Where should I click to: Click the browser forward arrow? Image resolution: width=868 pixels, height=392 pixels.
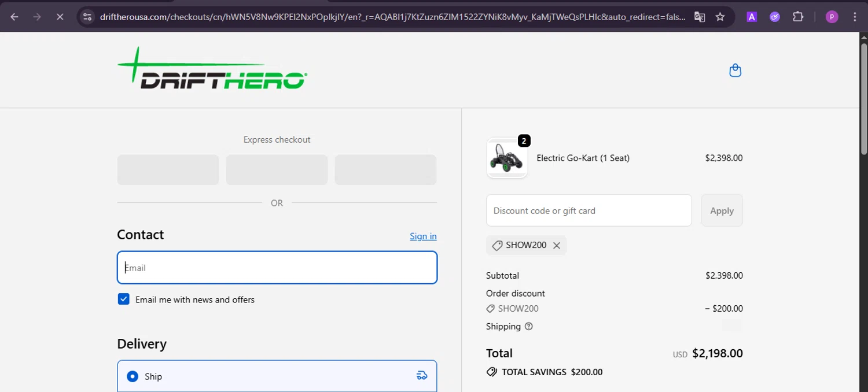(37, 17)
